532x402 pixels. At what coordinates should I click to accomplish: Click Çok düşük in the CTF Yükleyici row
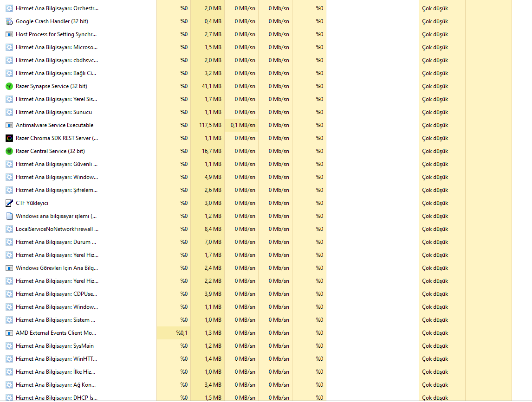[435, 203]
